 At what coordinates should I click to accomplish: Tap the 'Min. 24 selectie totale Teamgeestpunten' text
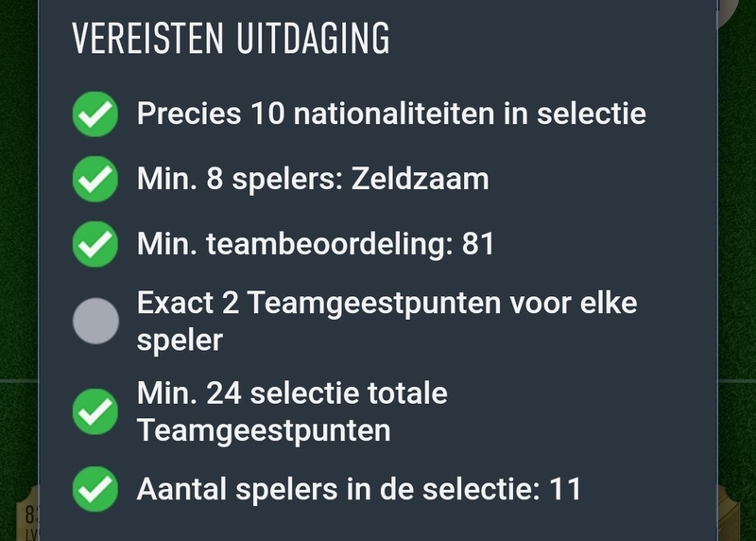click(292, 411)
